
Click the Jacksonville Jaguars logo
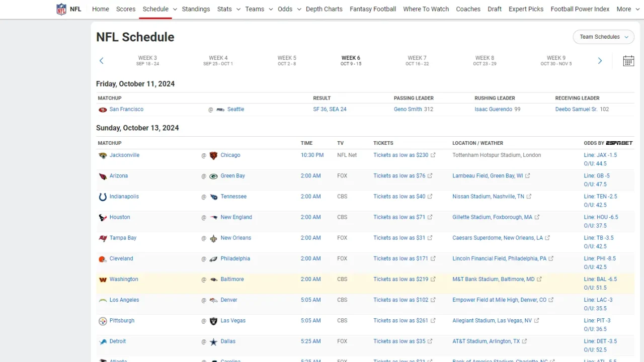point(103,155)
